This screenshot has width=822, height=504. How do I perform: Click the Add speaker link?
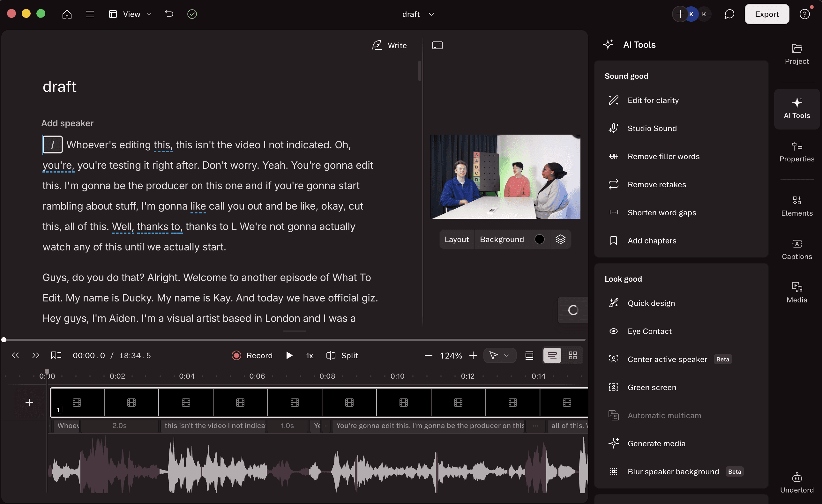(67, 123)
